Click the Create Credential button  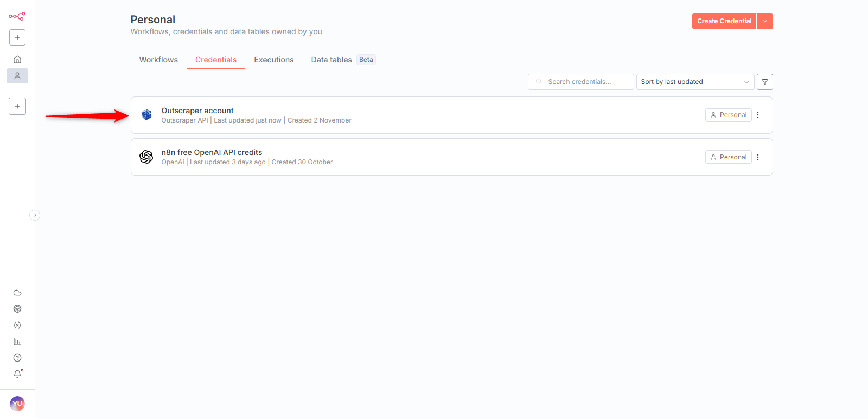724,21
